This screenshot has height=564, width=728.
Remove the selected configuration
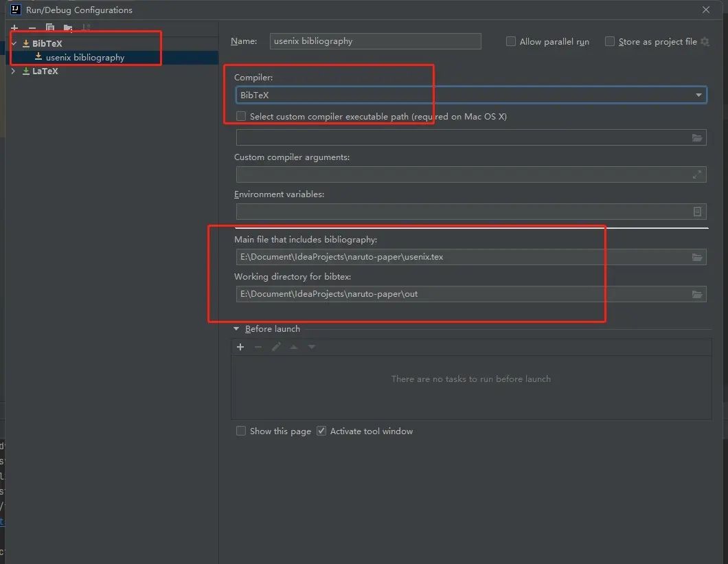coord(32,27)
